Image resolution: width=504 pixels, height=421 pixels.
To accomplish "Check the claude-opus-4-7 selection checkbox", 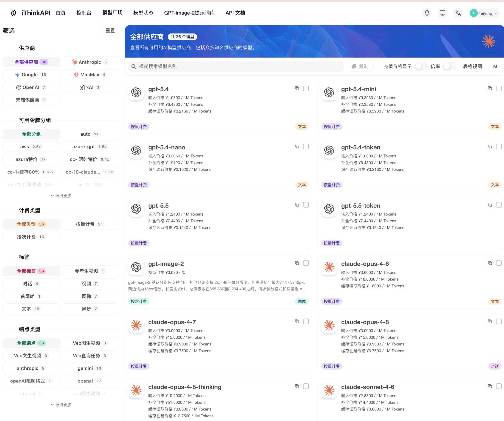I will click(306, 321).
